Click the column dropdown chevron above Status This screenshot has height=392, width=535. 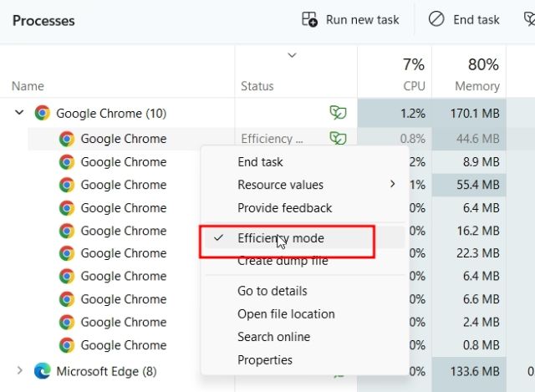click(x=292, y=55)
